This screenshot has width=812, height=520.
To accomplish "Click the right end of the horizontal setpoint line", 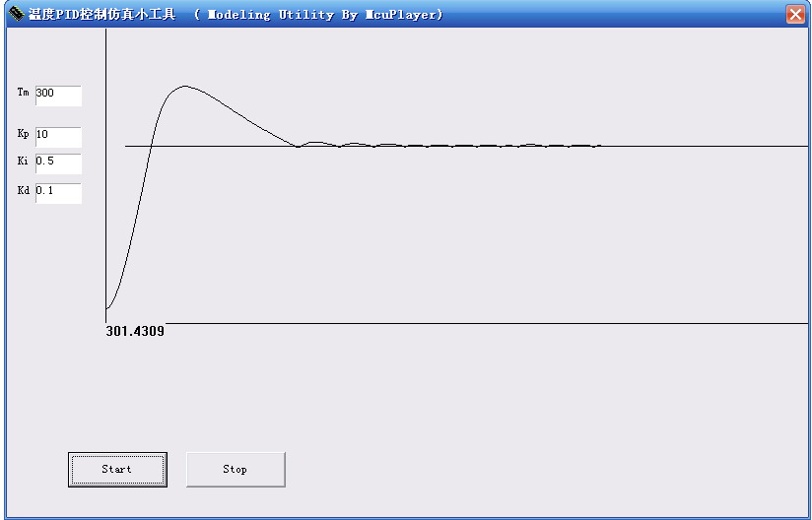I will coord(804,147).
